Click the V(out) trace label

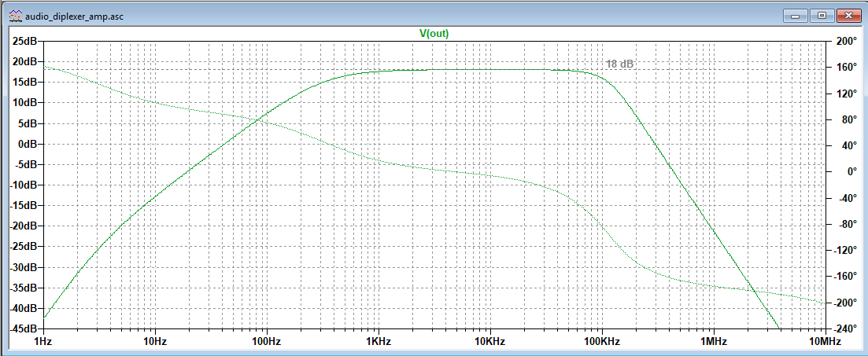tap(434, 33)
